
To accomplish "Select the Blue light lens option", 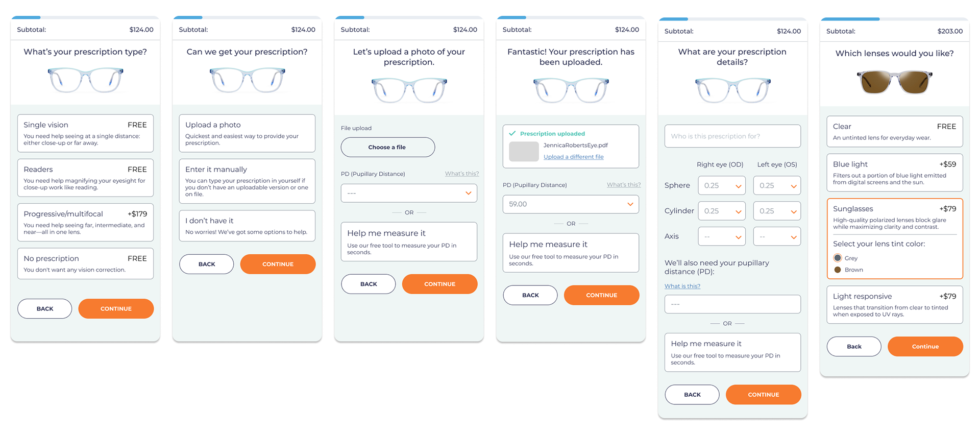I will coord(895,173).
